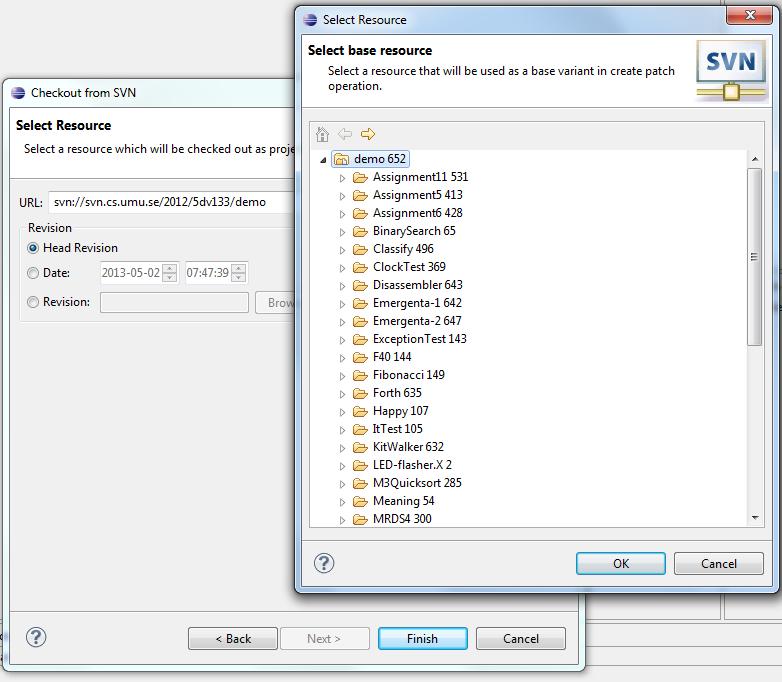Expand the KitWalker 632 folder
The width and height of the screenshot is (782, 682).
pyautogui.click(x=342, y=448)
